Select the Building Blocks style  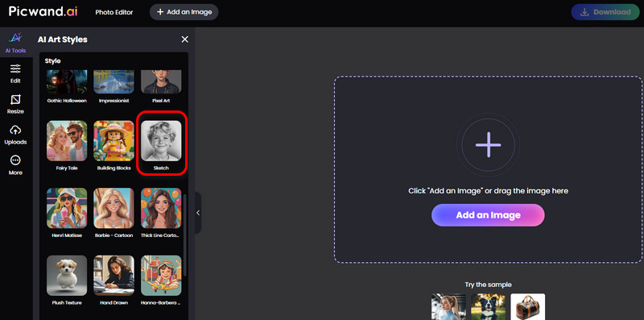tap(114, 145)
